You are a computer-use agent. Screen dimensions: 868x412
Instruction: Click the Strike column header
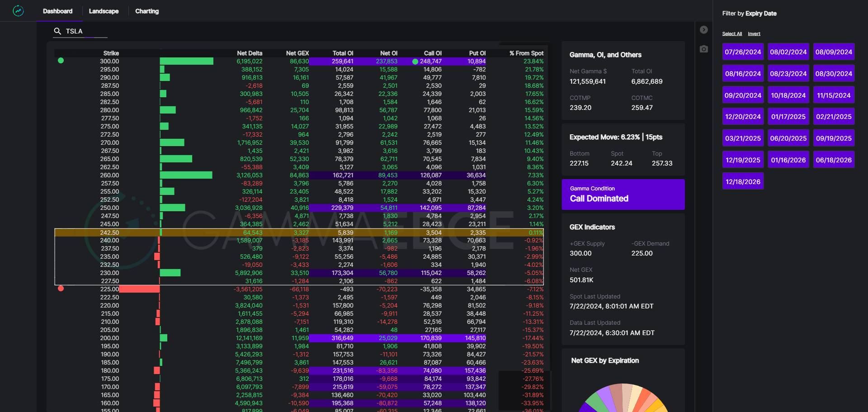click(111, 53)
